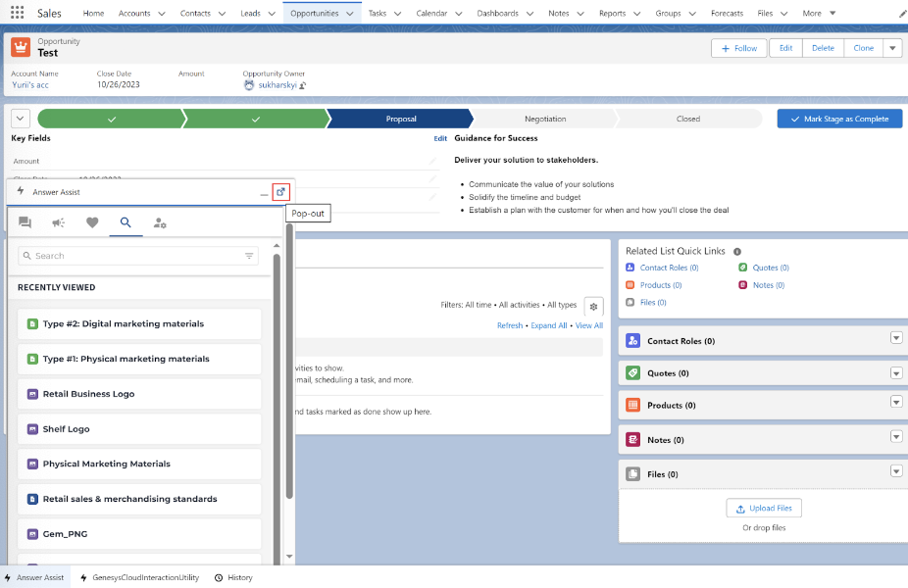Open the announcements megaphone tab

(x=59, y=222)
